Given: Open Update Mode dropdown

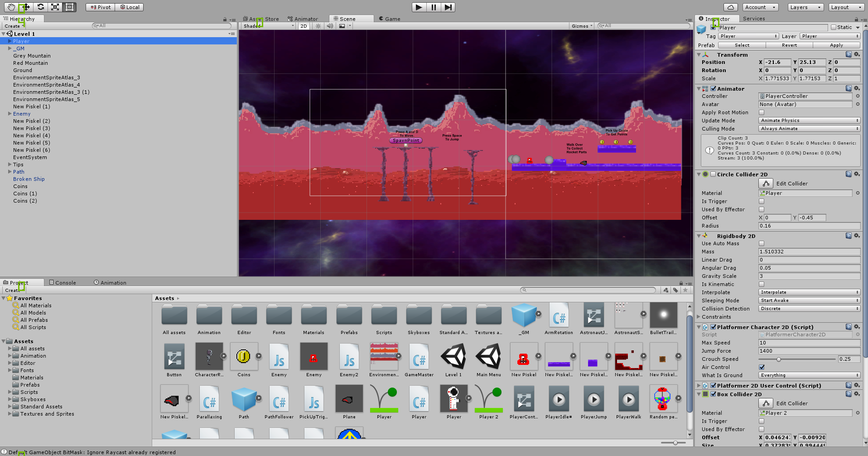Looking at the screenshot, I should click(x=809, y=121).
